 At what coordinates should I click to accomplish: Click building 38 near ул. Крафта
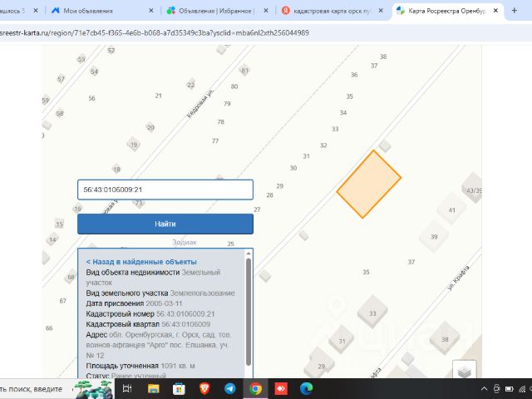(x=445, y=339)
